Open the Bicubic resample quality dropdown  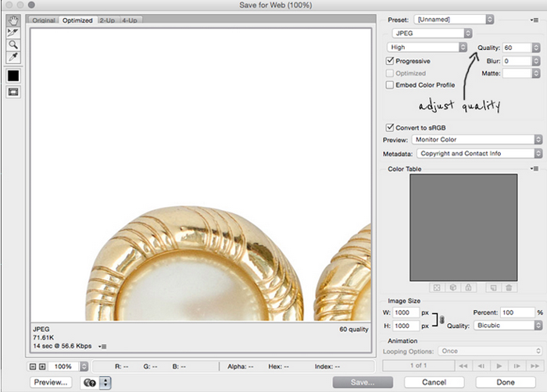point(508,326)
